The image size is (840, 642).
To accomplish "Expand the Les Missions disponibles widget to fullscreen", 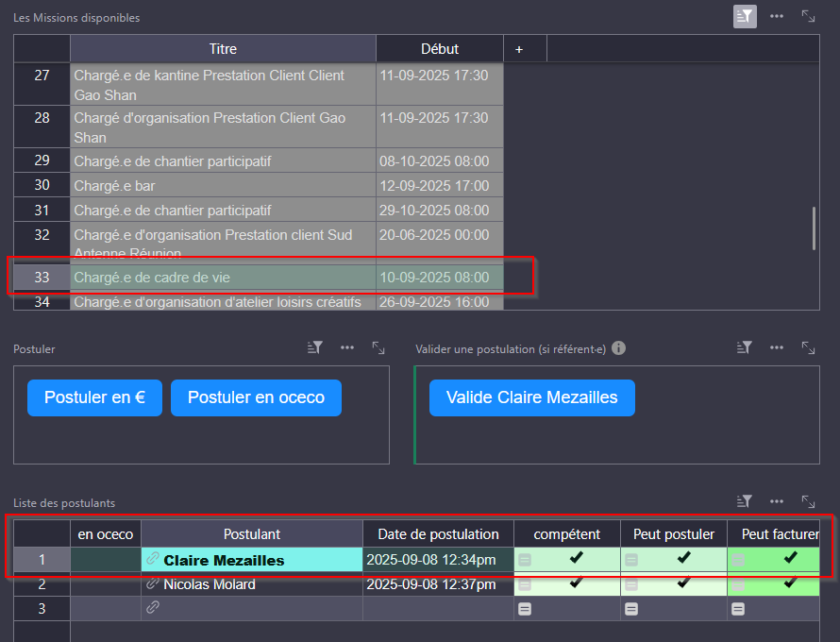I will click(809, 16).
